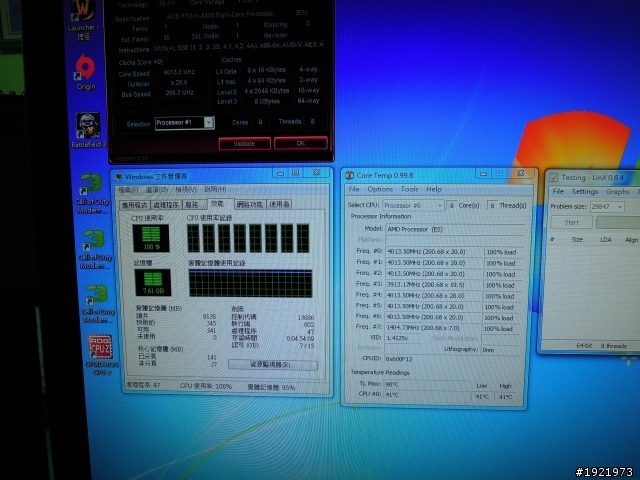Click the Core Speed 4013.3 MHz value in CPU-Z
Screen dimensions: 640x480
point(179,72)
